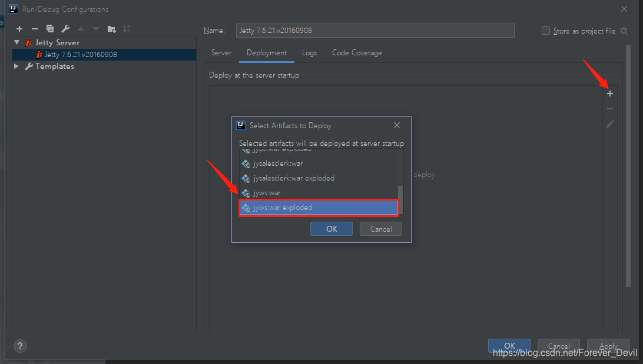
Task: Select jyws:war exploded artifact
Action: tap(319, 208)
